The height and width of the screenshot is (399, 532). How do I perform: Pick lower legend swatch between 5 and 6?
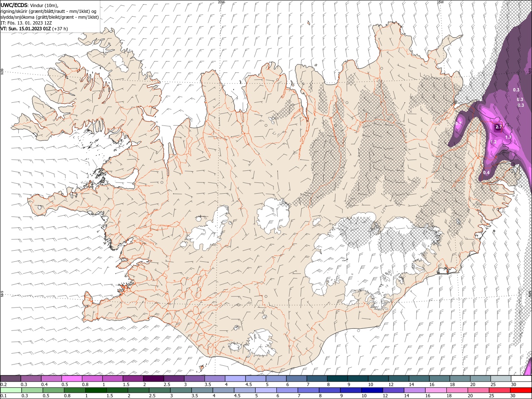pyautogui.click(x=266, y=390)
